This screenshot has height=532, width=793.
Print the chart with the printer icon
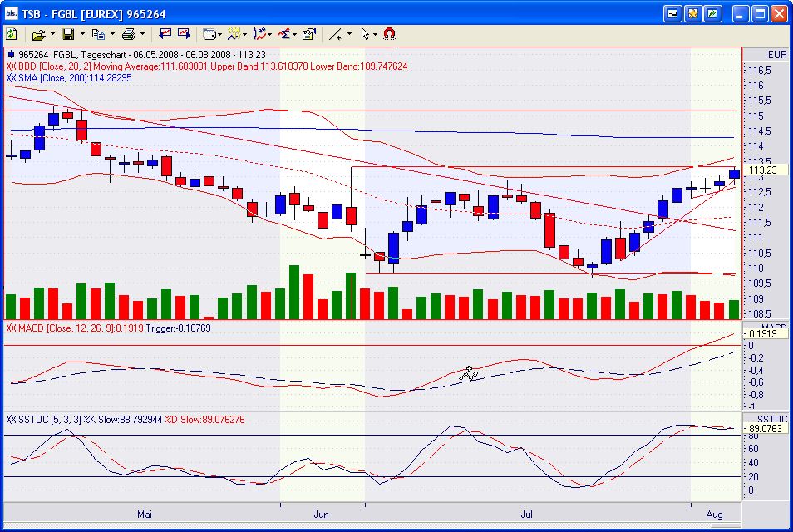(129, 34)
